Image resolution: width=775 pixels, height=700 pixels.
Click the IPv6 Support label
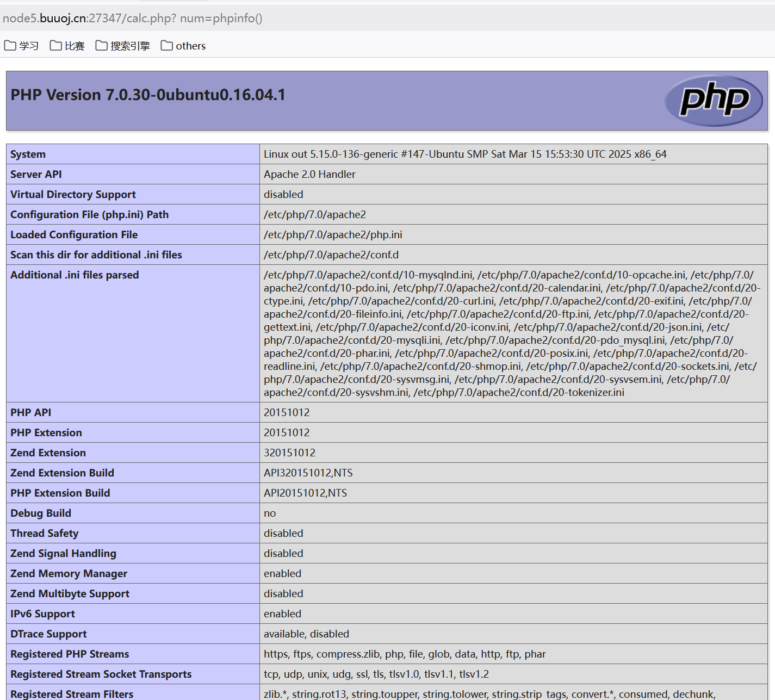[42, 614]
